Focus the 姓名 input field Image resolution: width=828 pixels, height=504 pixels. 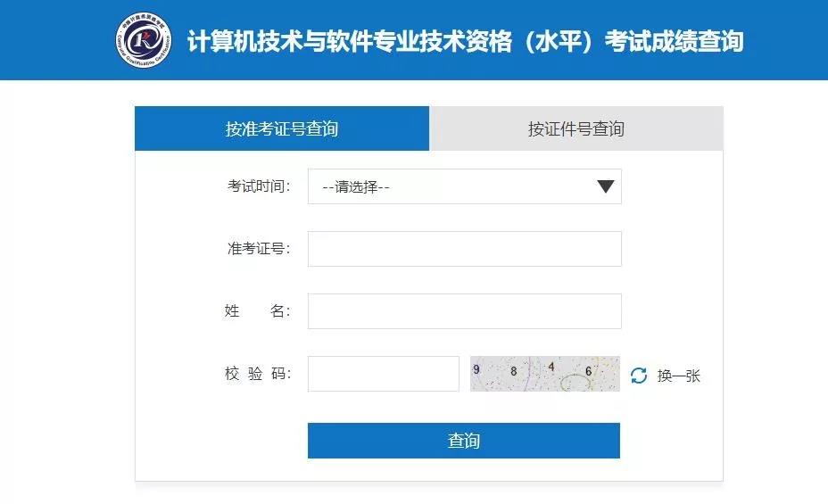click(x=464, y=310)
